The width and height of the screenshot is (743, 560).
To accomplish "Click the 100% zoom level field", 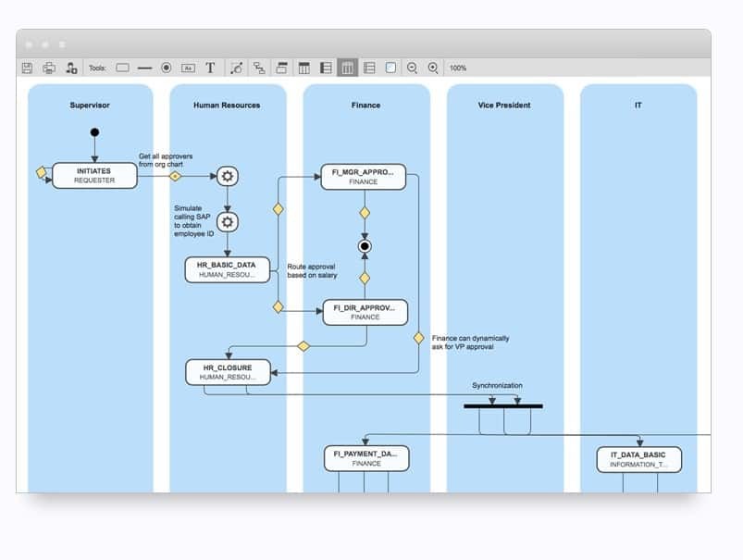I will [x=458, y=68].
